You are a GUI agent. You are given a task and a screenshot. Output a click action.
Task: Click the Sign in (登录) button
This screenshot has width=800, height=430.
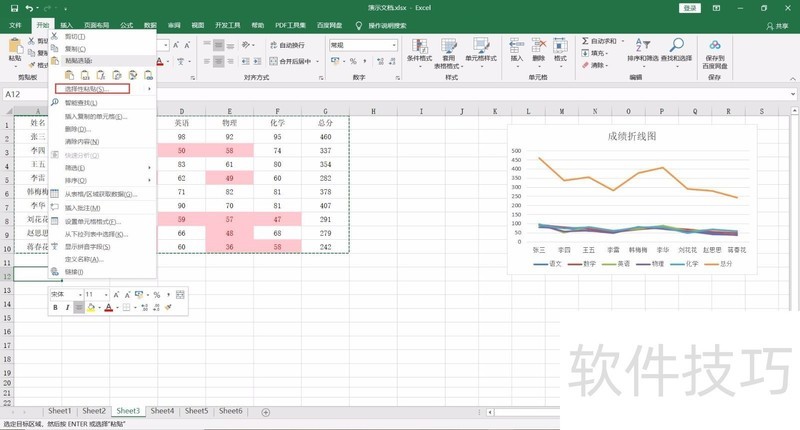[690, 8]
